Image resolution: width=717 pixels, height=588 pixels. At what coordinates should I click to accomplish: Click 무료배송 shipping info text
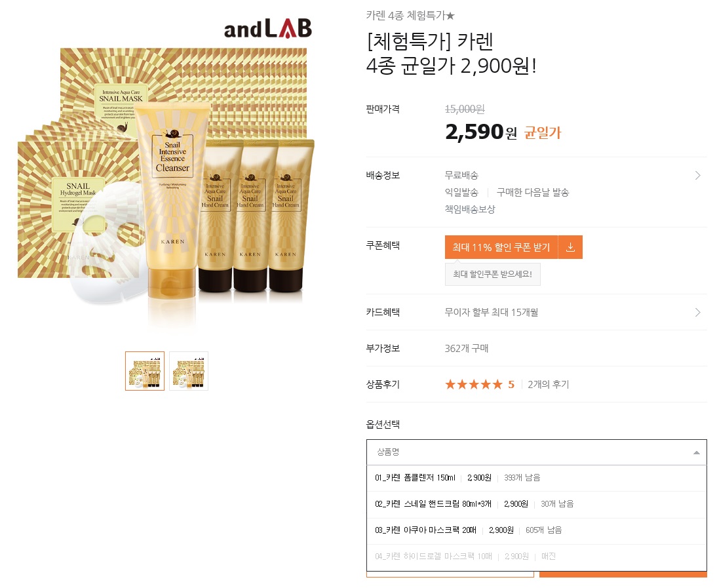461,176
